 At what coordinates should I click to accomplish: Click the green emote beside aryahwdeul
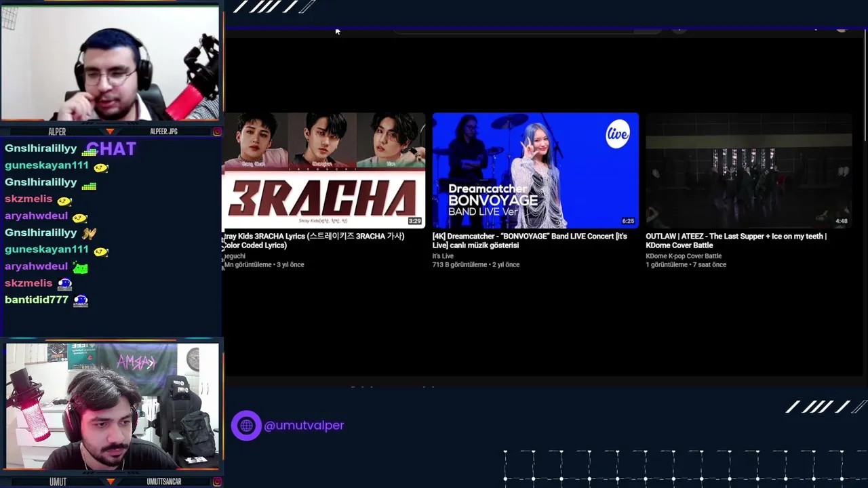(80, 268)
